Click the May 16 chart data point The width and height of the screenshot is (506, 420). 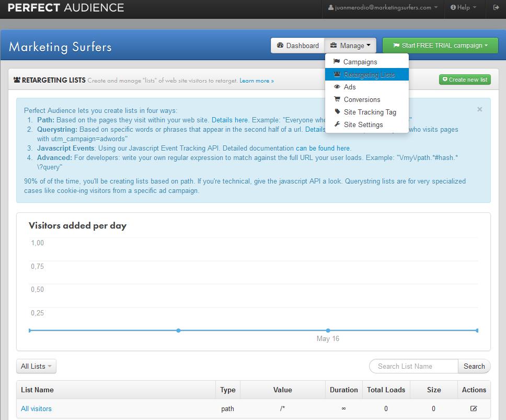(328, 331)
